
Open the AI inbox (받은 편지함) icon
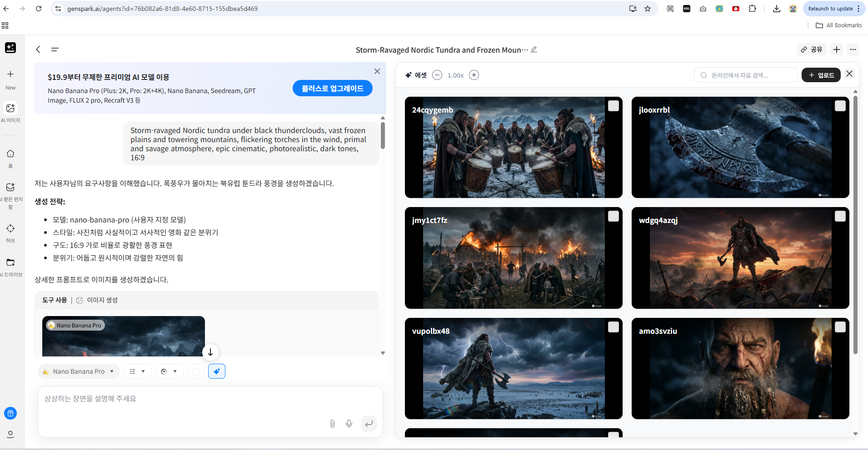(10, 187)
